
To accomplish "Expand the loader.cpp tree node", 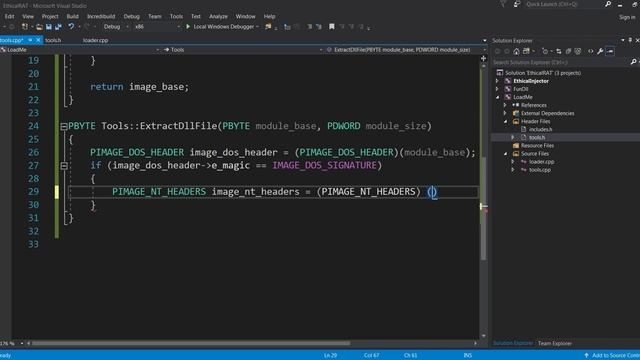I will [x=513, y=162].
